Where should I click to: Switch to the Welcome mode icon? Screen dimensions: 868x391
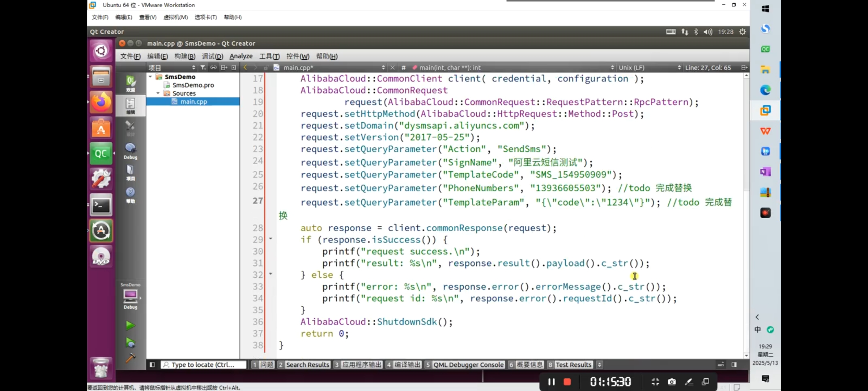click(130, 83)
